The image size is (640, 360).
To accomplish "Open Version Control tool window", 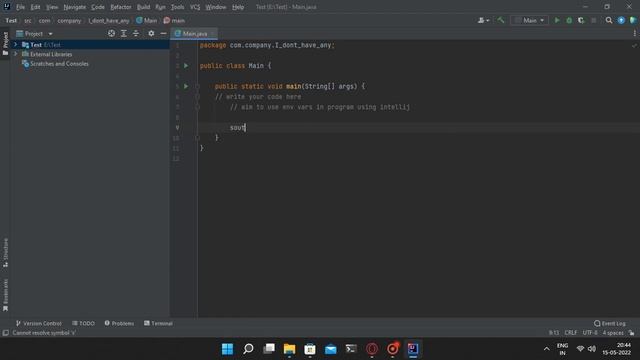I will tap(38, 323).
